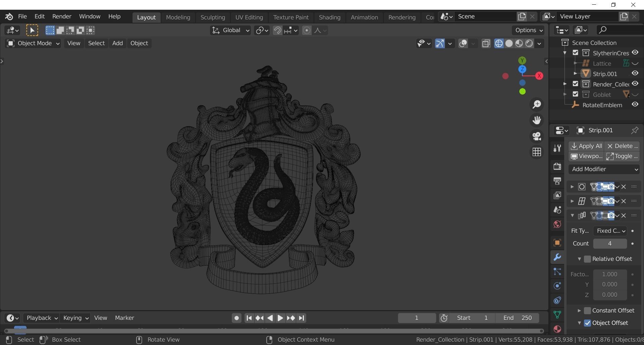Enable Constant Offset checkbox
This screenshot has width=644, height=345.
click(x=587, y=310)
